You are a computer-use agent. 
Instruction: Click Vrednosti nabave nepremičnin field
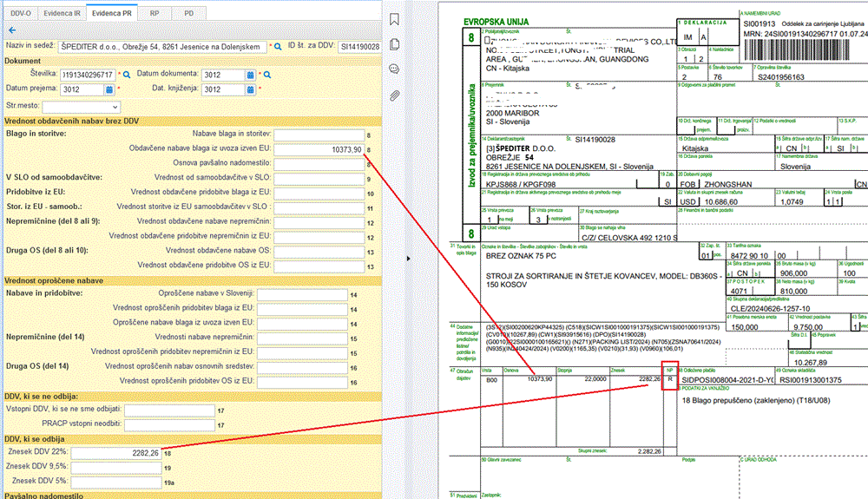[x=302, y=338]
